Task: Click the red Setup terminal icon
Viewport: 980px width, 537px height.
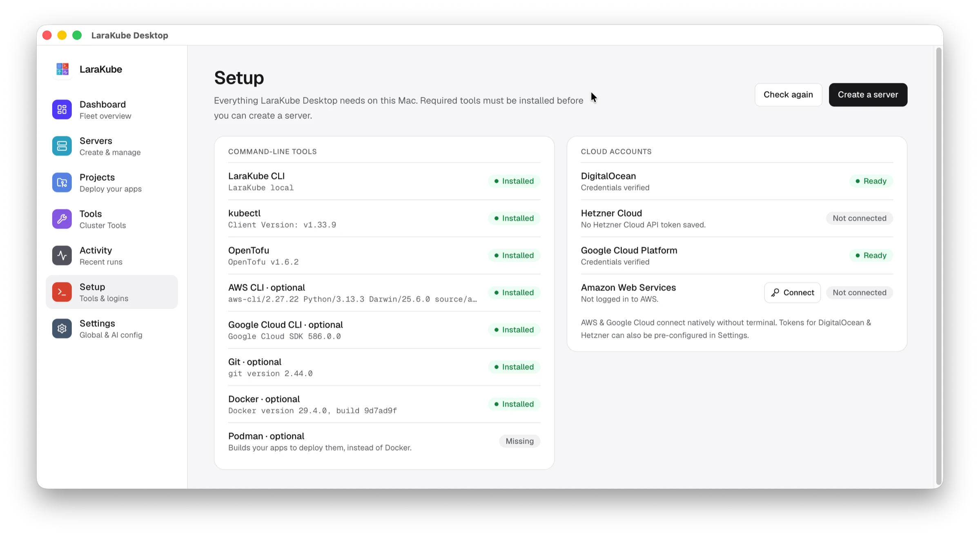Action: 62,292
